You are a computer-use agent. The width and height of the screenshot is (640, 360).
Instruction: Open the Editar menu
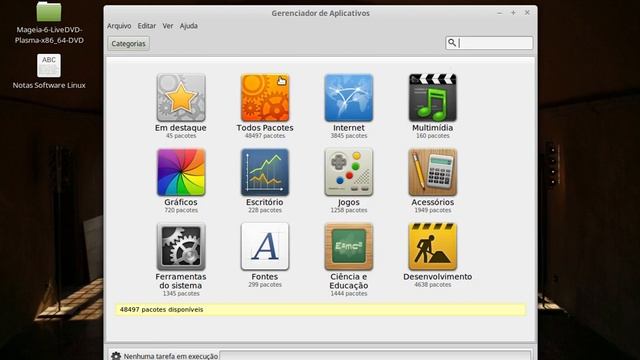point(147,26)
